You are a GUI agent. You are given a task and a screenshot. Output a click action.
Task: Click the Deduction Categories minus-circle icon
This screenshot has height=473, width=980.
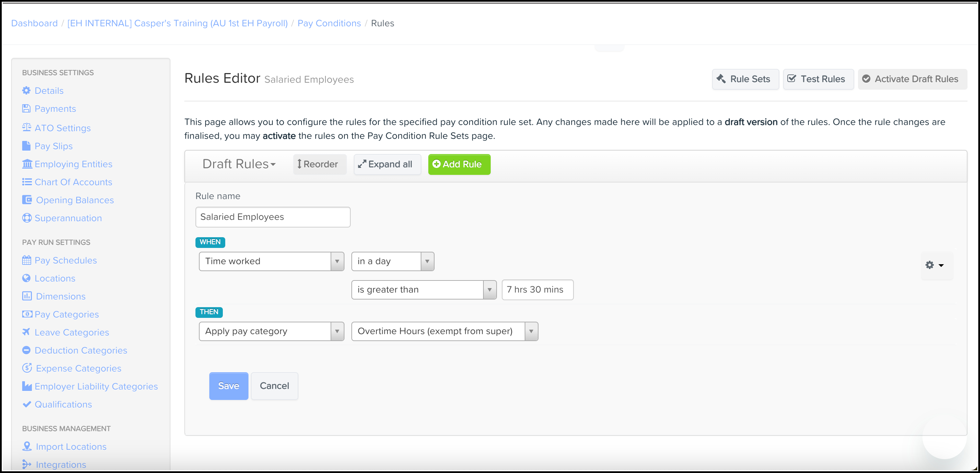tap(26, 350)
